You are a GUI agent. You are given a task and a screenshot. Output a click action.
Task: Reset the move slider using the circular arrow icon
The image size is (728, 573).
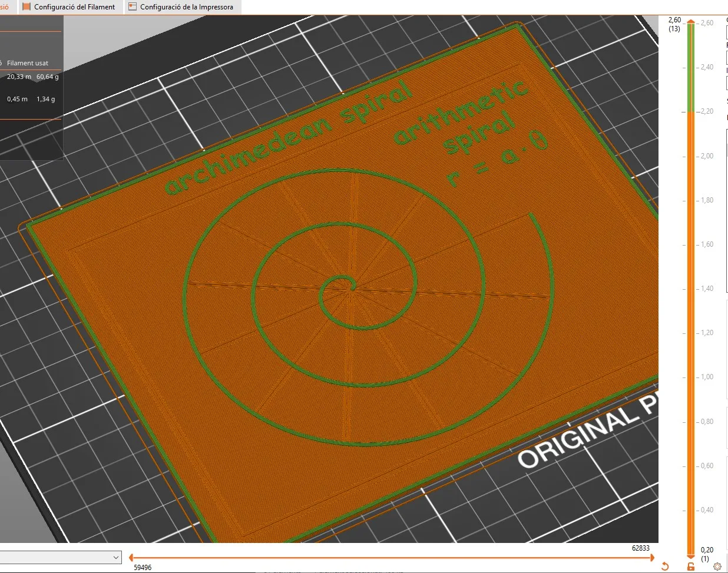pyautogui.click(x=666, y=565)
